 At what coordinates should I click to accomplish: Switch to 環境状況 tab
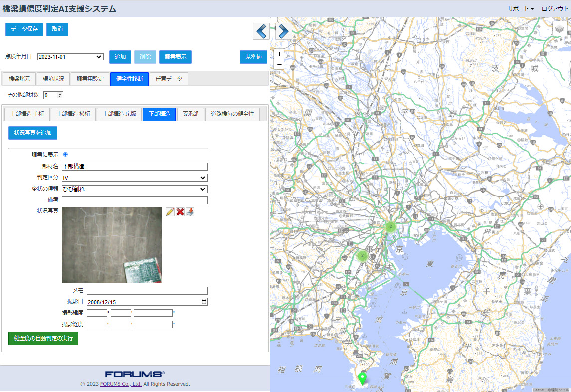click(53, 79)
